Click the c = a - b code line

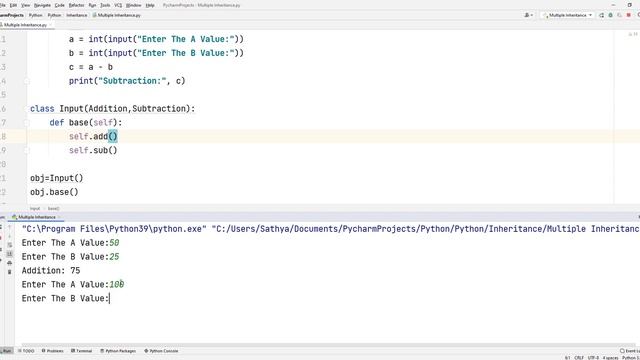[91, 67]
